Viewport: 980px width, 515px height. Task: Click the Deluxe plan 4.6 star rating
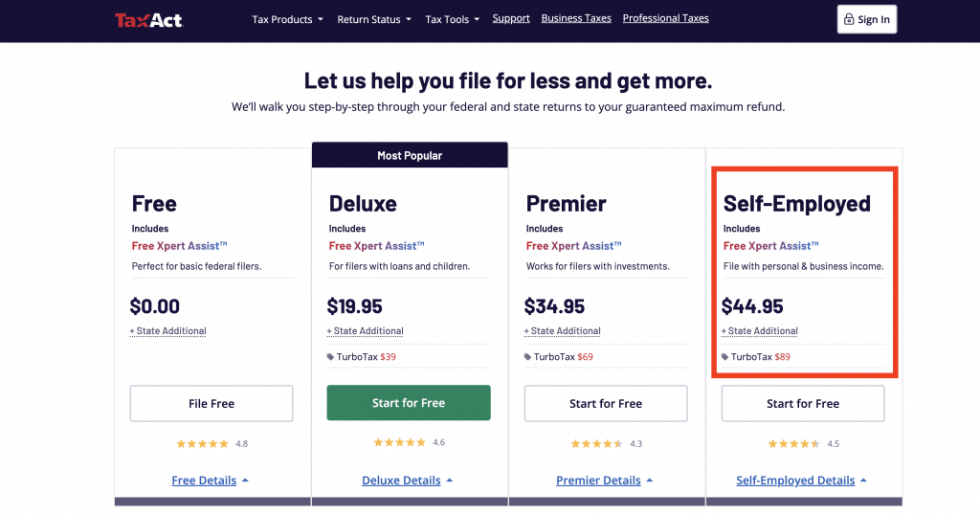click(x=409, y=442)
